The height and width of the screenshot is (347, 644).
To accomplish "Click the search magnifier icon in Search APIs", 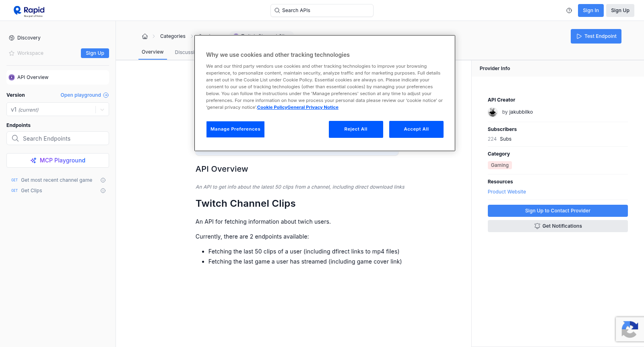I will [x=277, y=10].
